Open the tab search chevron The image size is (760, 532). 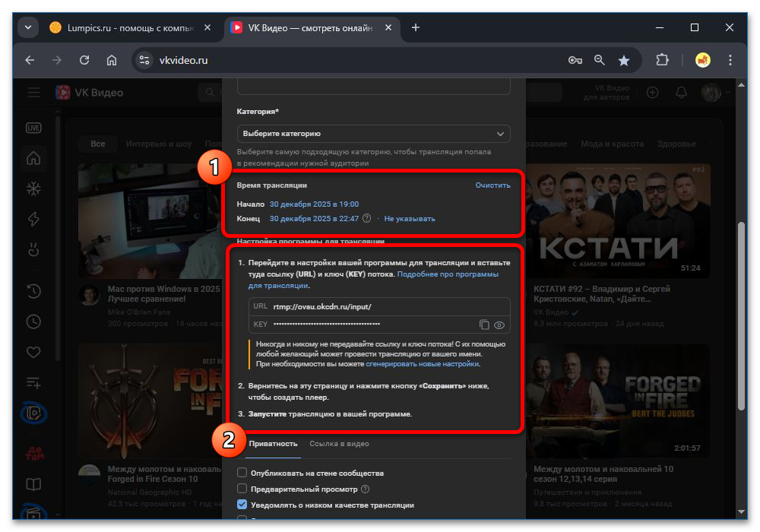pyautogui.click(x=28, y=27)
